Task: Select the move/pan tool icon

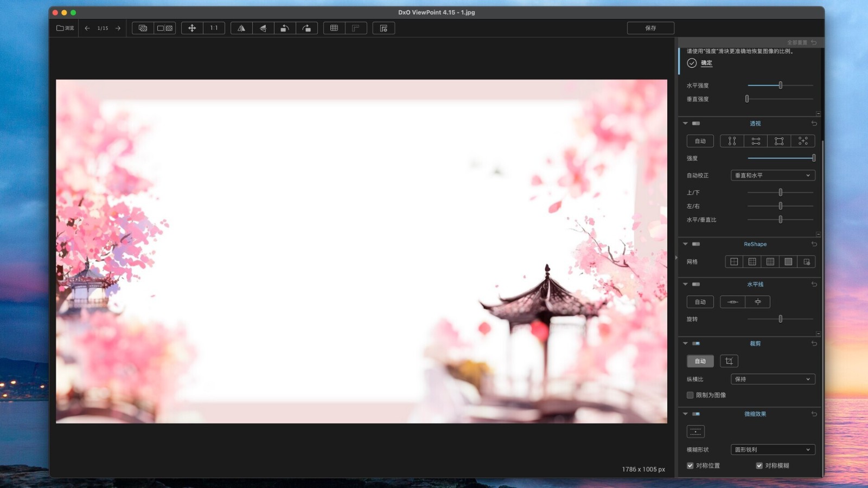Action: click(192, 28)
